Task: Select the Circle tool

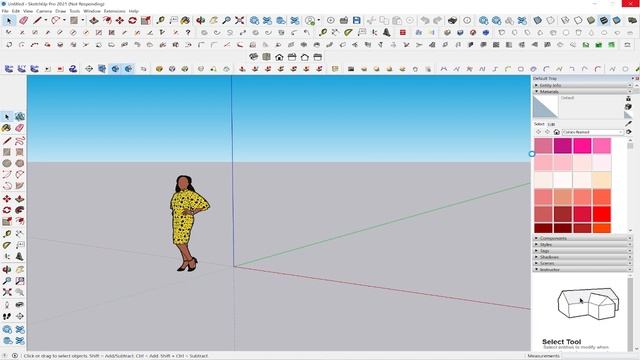Action: (x=7, y=163)
